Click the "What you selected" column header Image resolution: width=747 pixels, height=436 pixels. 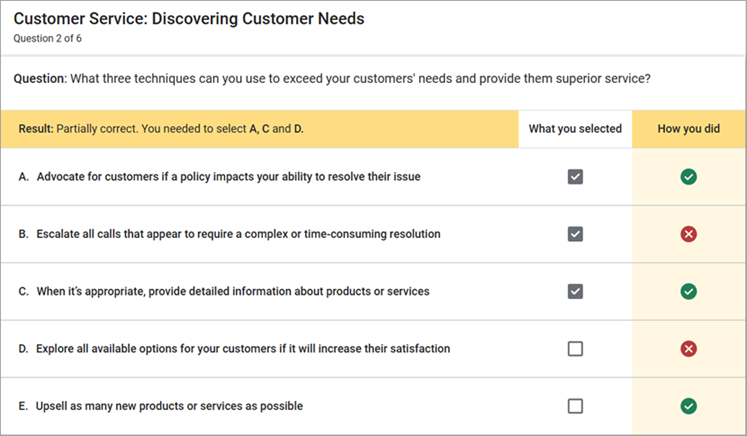click(x=575, y=129)
